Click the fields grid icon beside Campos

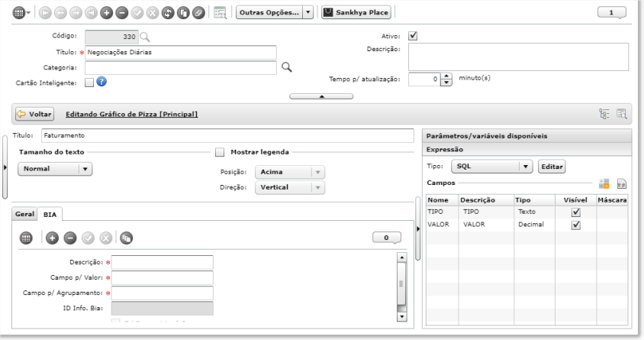tap(604, 183)
